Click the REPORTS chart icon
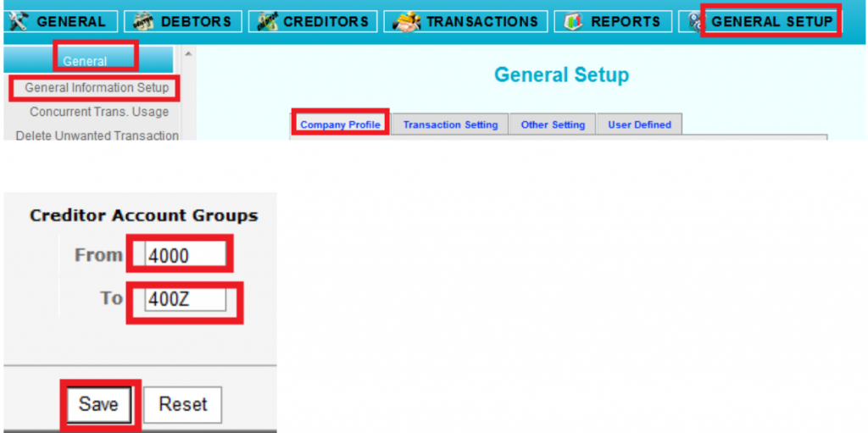Image resolution: width=868 pixels, height=433 pixels. (573, 21)
